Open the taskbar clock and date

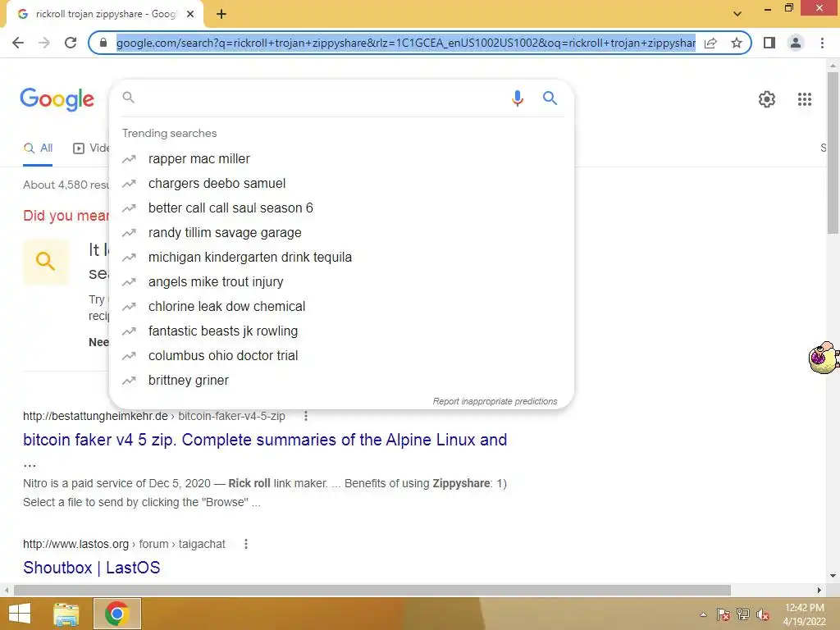click(x=804, y=614)
